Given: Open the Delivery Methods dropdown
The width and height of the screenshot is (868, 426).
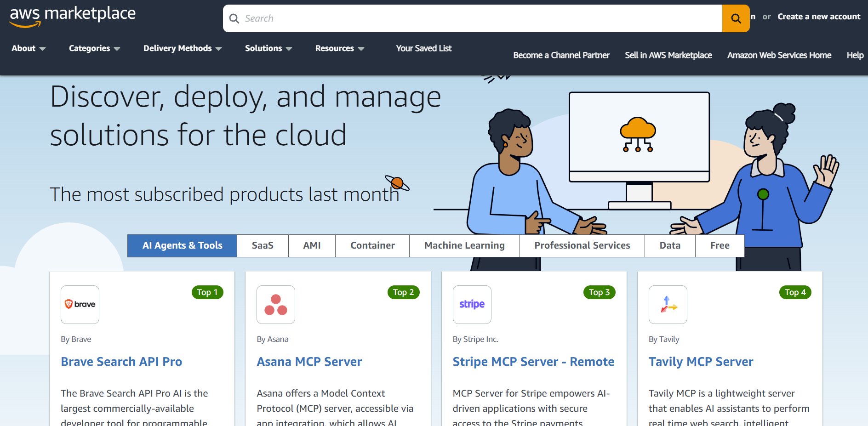Looking at the screenshot, I should (x=182, y=48).
